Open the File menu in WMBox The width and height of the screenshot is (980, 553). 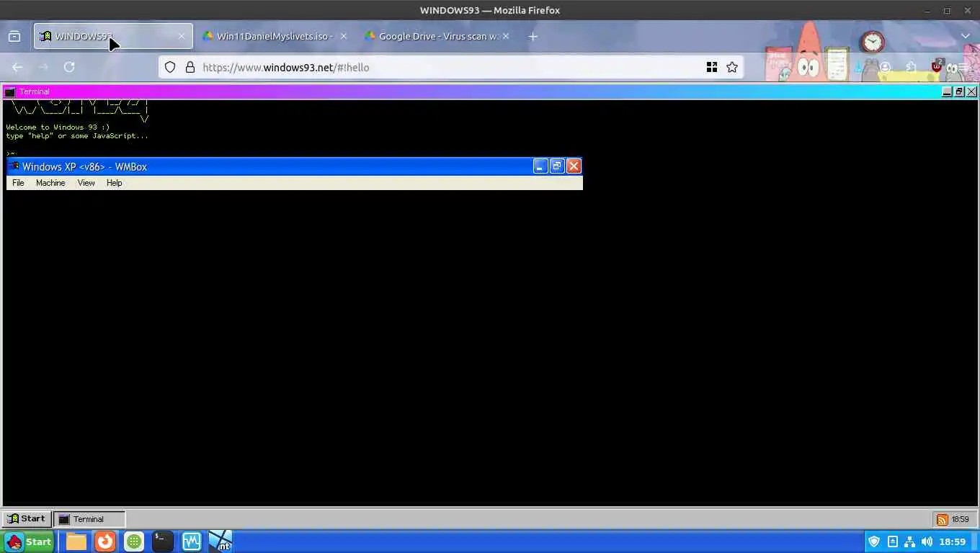tap(18, 183)
